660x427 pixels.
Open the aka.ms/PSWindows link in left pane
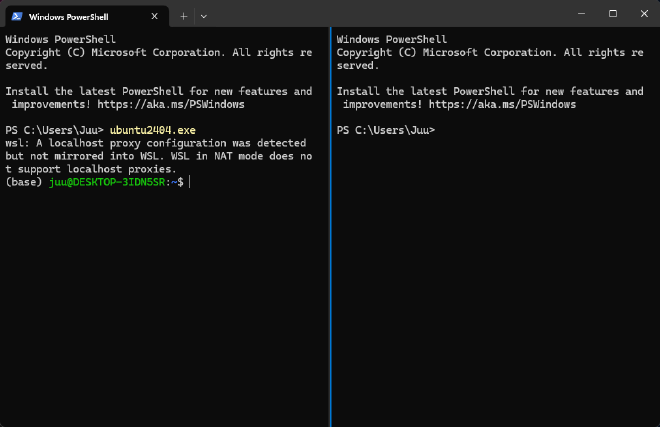click(x=171, y=104)
